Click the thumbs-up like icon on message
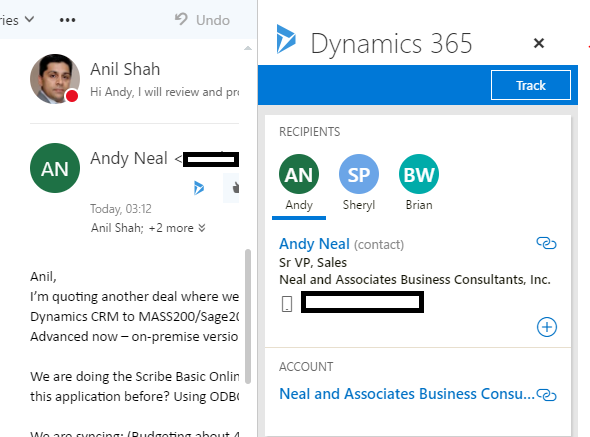 coord(235,187)
